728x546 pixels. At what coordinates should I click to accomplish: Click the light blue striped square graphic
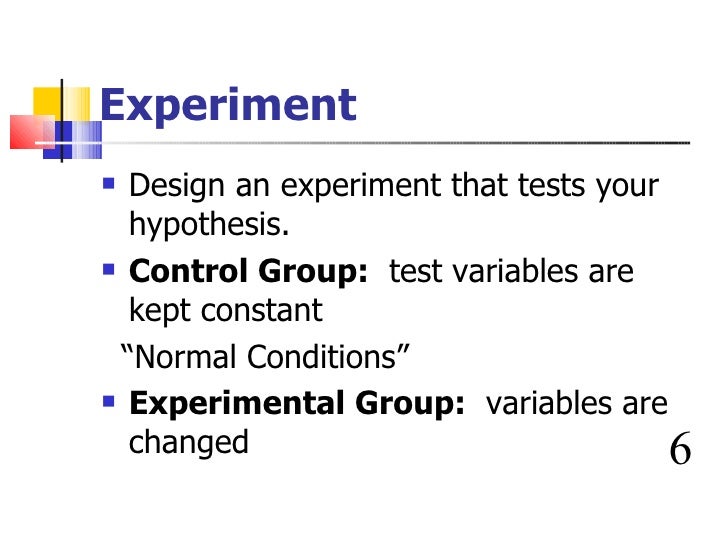[87, 140]
